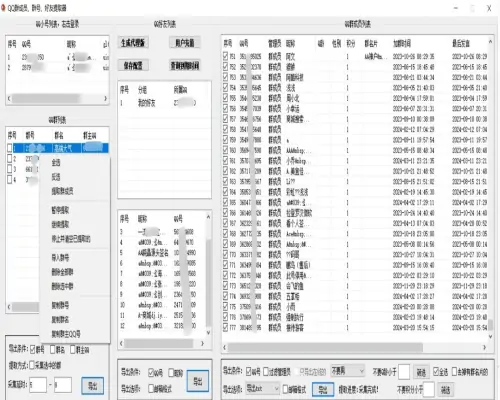Tick the checkbox of group row 2
The height and width of the screenshot is (400, 500).
(10, 158)
